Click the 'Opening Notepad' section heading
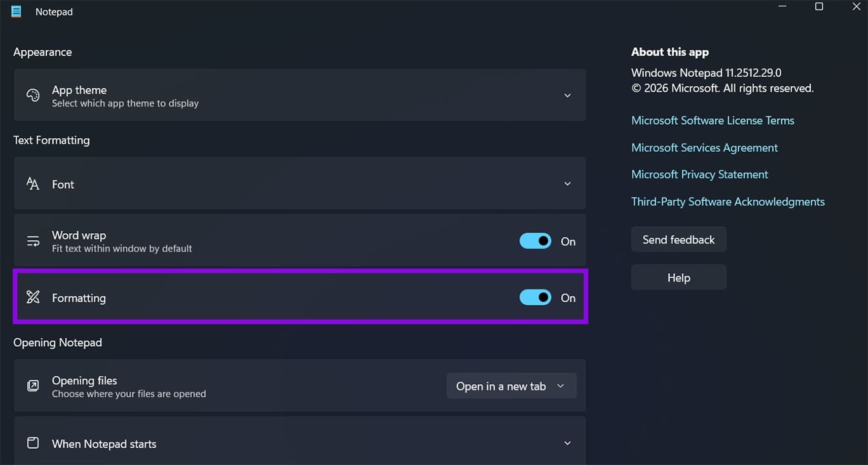868x465 pixels. click(57, 343)
